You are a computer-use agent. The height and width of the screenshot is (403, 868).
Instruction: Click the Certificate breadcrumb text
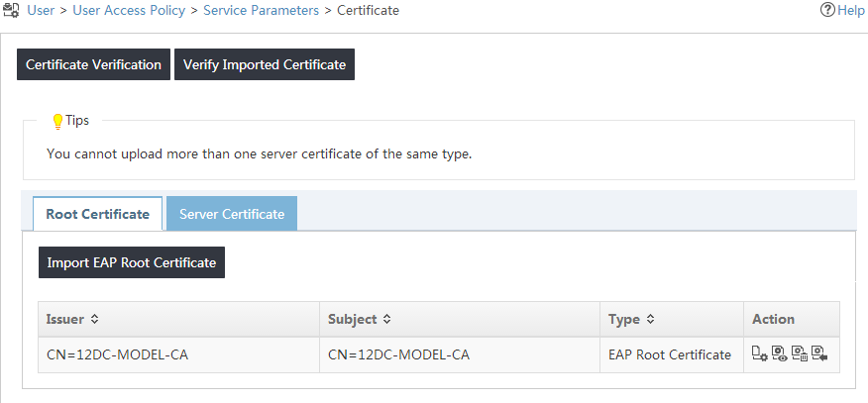point(369,11)
